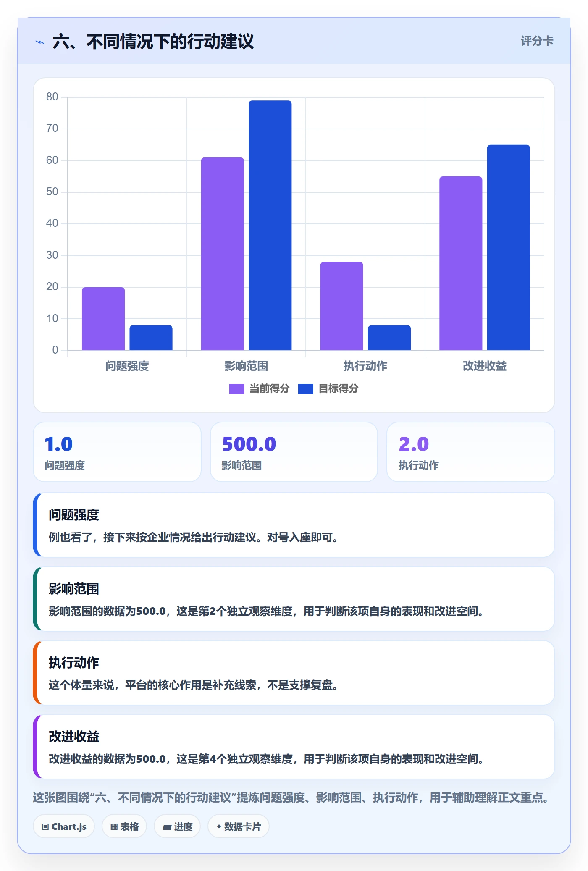
Task: Click the 改进收益 x-axis label
Action: (485, 366)
